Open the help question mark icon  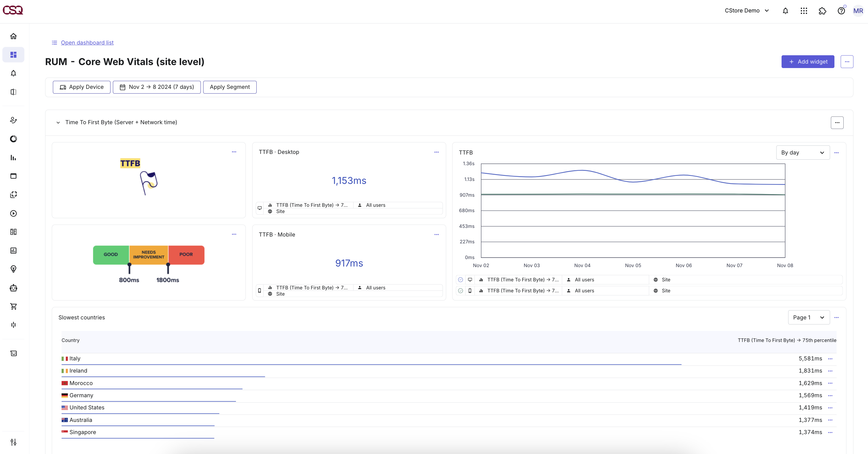(841, 11)
